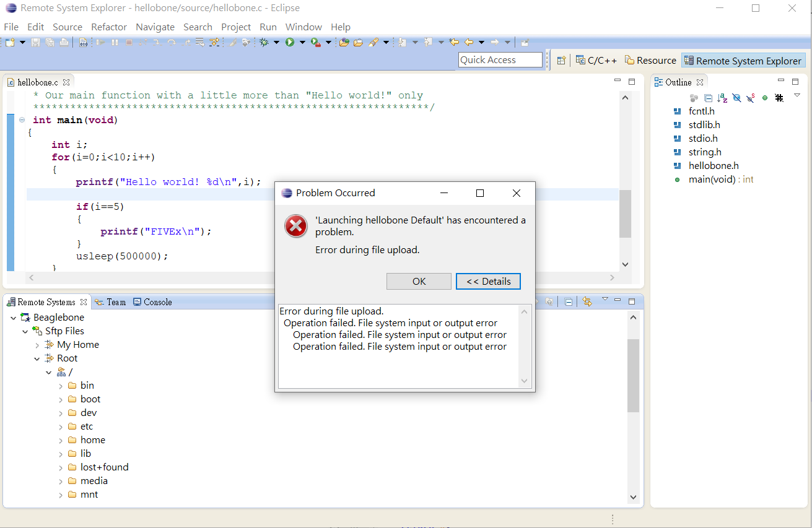
Task: Open the Refactor menu
Action: click(x=109, y=27)
